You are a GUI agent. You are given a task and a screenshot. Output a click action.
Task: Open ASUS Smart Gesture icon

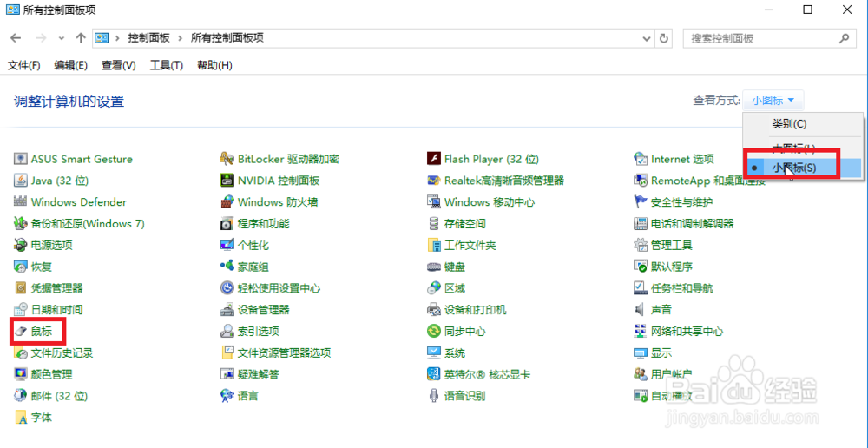[x=21, y=159]
